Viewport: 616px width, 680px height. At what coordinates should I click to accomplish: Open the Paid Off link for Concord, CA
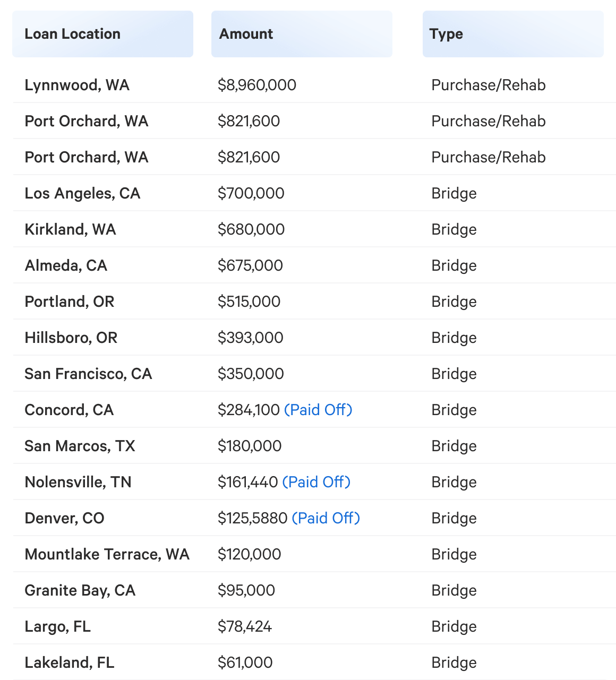[318, 410]
